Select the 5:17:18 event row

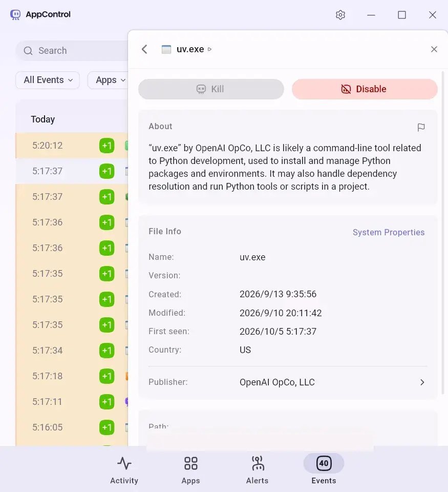click(72, 376)
